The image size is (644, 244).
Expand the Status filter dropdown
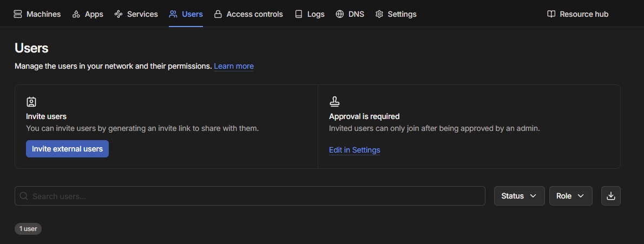click(519, 196)
